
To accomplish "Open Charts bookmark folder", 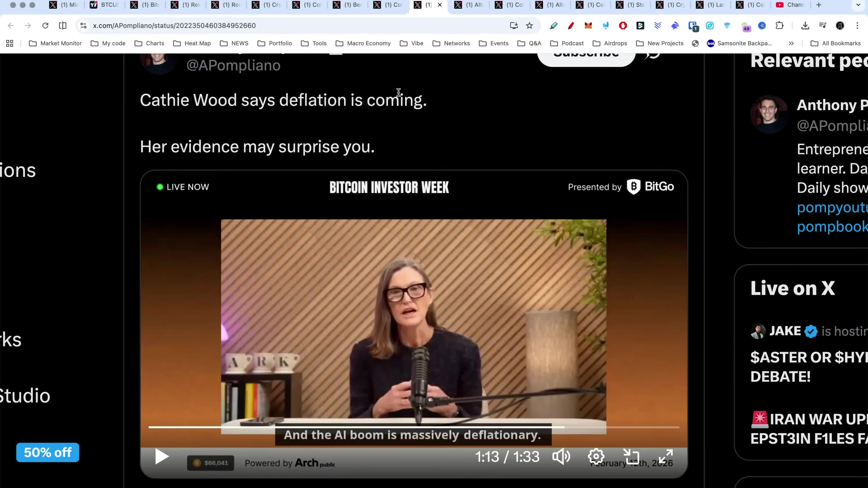I will point(149,43).
